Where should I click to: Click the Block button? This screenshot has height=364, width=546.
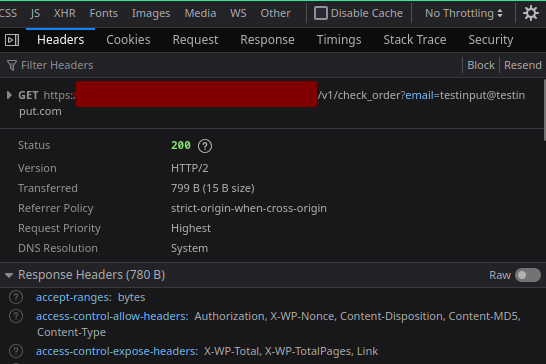click(481, 65)
